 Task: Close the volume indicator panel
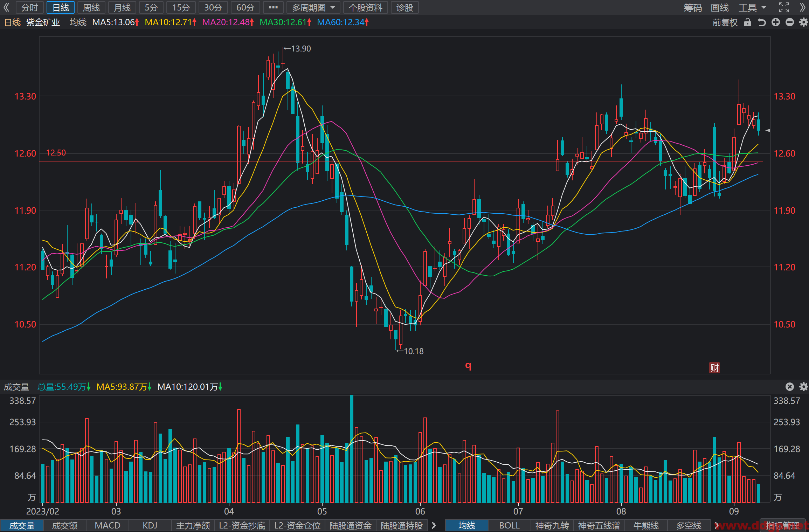(x=790, y=387)
